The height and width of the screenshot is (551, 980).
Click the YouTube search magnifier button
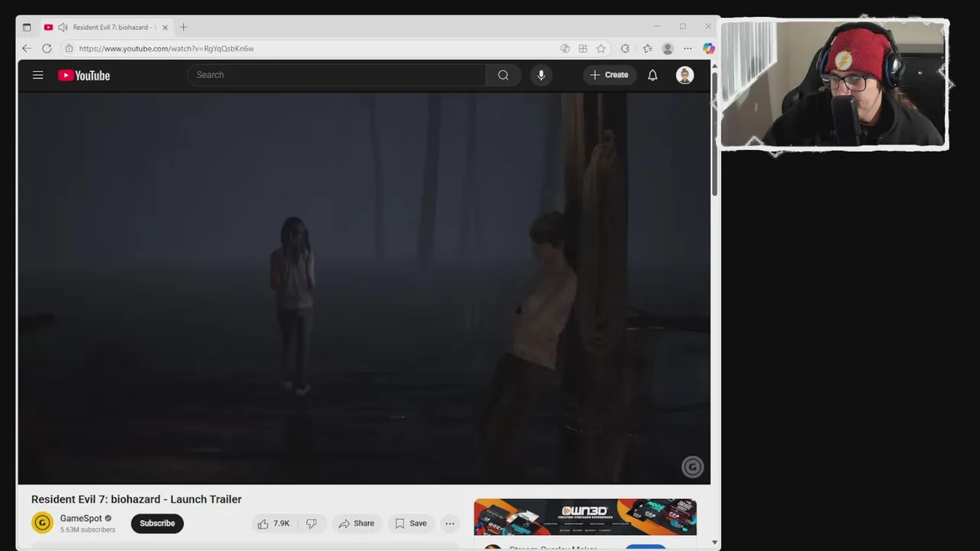[x=503, y=75]
